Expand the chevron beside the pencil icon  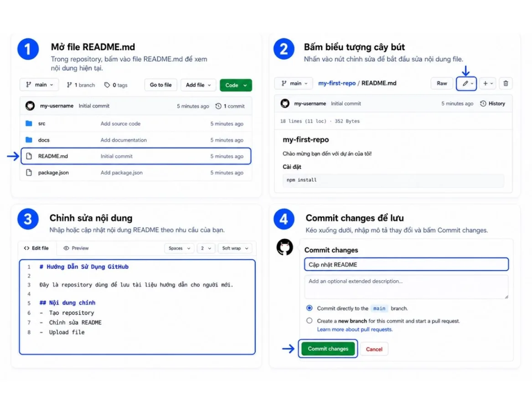472,84
